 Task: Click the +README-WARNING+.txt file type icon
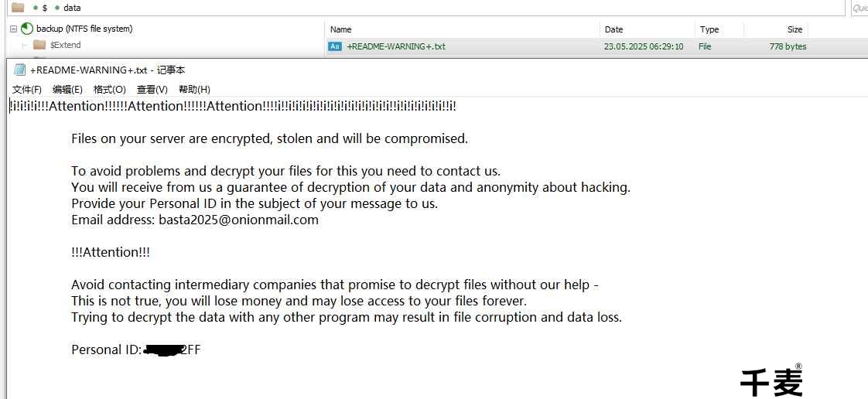(x=335, y=46)
